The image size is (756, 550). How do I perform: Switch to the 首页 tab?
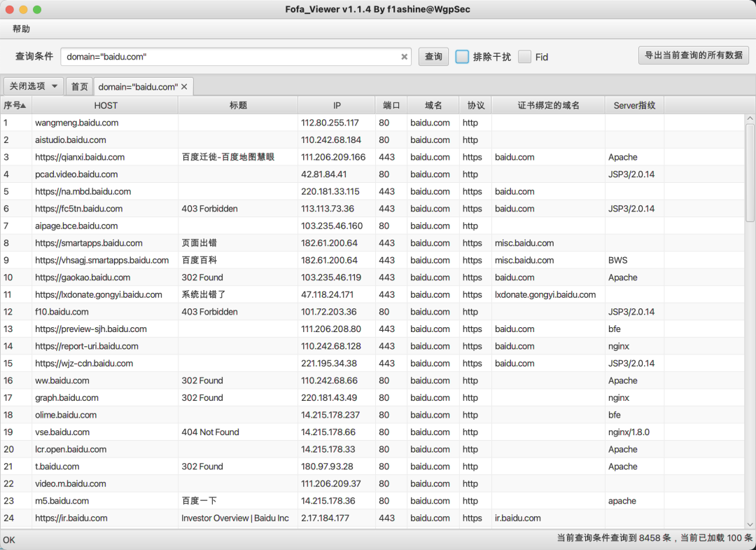coord(80,87)
